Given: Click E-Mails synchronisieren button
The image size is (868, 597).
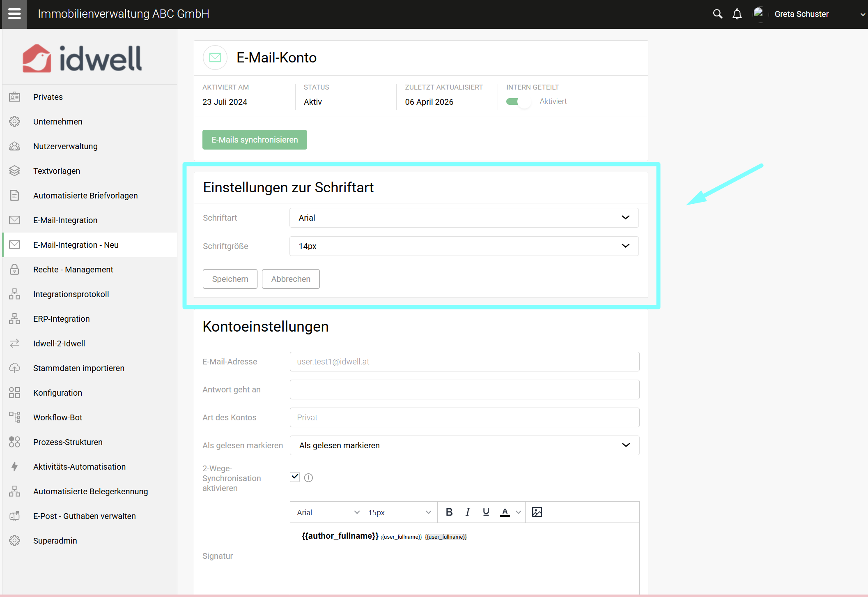Looking at the screenshot, I should point(255,140).
